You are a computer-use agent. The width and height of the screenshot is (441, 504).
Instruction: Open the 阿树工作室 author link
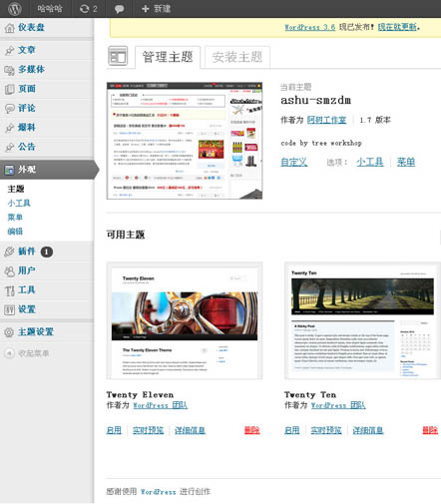pos(326,120)
